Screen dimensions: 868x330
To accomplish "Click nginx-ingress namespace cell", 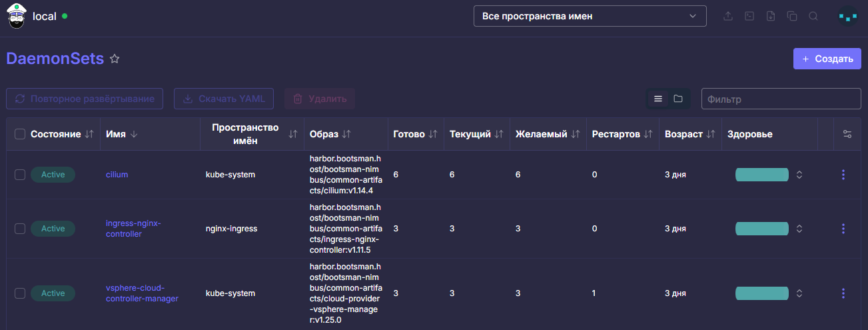I will click(x=231, y=229).
